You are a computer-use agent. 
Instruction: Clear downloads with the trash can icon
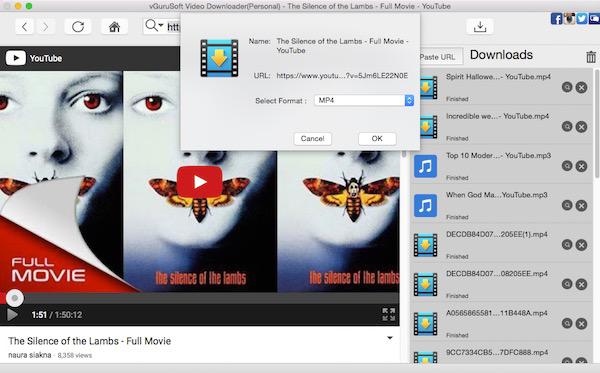[591, 57]
